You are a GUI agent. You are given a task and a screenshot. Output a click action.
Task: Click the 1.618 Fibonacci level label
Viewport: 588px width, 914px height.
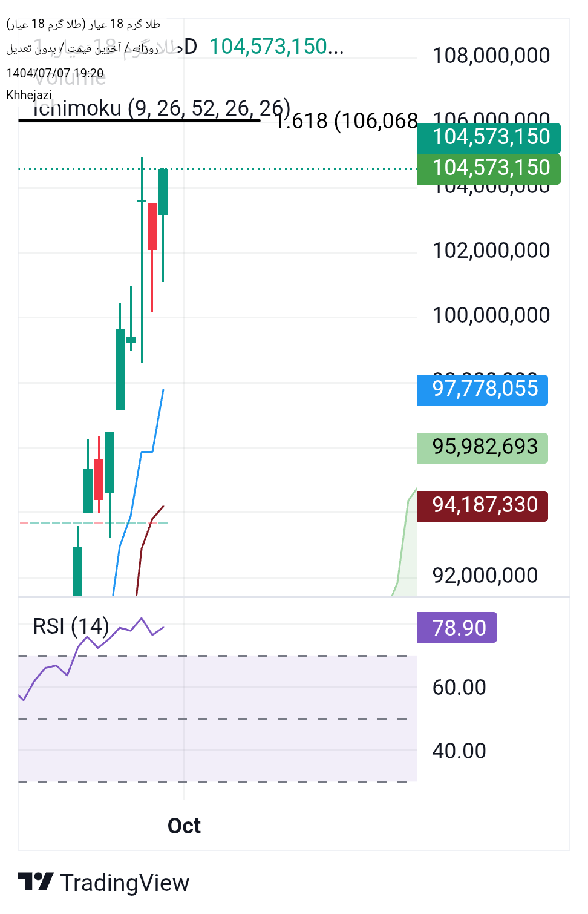346,121
